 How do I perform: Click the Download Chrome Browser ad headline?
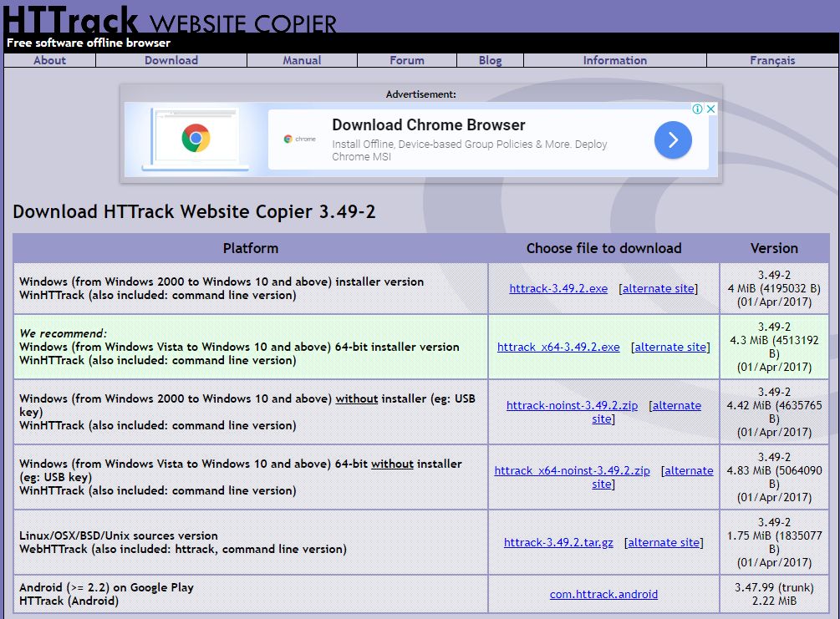click(429, 124)
